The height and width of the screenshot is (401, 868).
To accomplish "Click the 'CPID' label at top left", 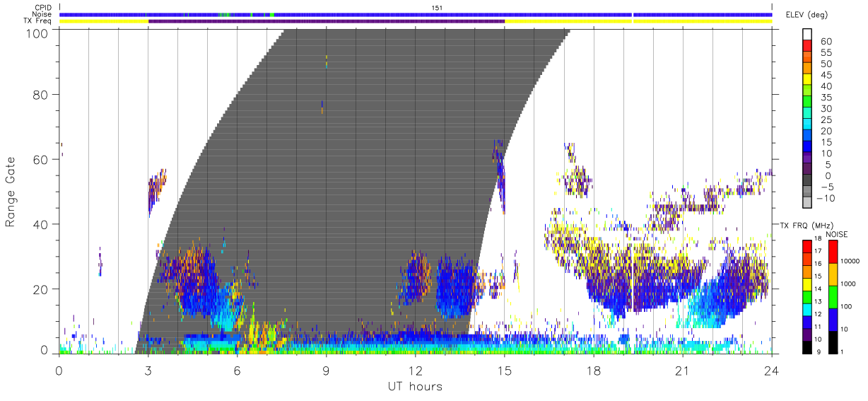I will point(43,7).
